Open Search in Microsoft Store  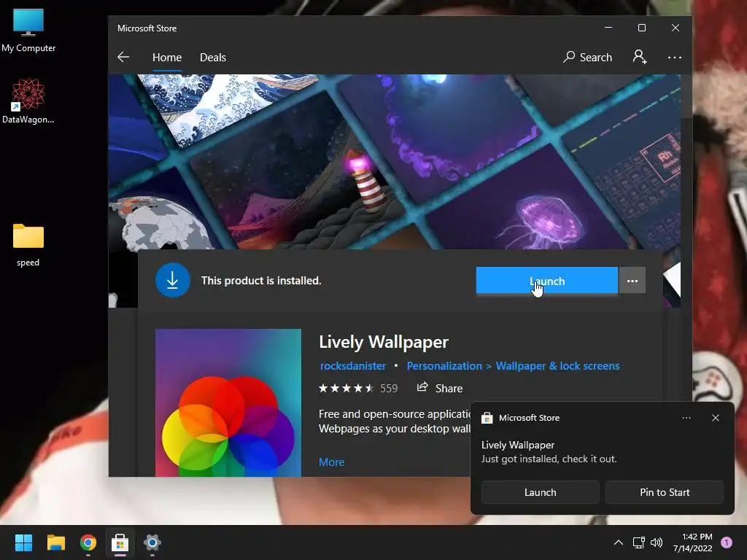click(587, 57)
